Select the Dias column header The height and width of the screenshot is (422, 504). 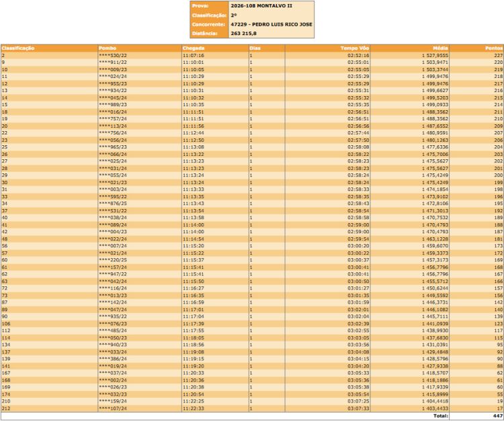coord(255,48)
